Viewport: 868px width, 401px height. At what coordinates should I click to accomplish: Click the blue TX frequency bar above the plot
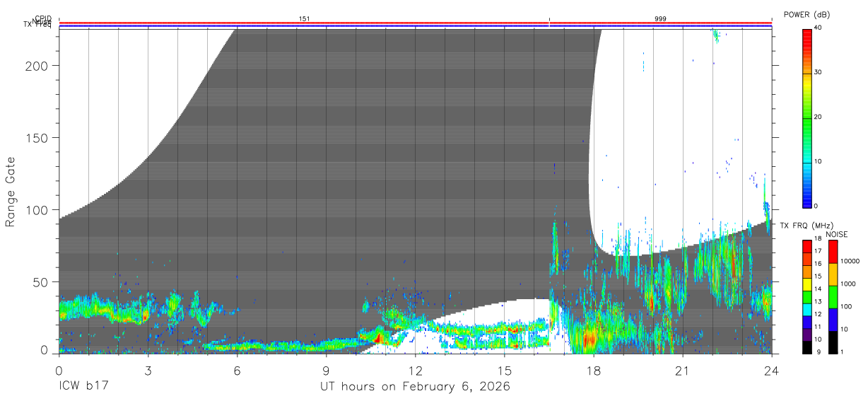416,27
